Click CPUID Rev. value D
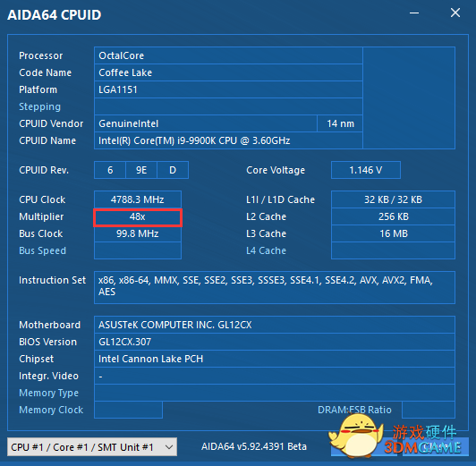Image resolution: width=476 pixels, height=466 pixels. 173,170
